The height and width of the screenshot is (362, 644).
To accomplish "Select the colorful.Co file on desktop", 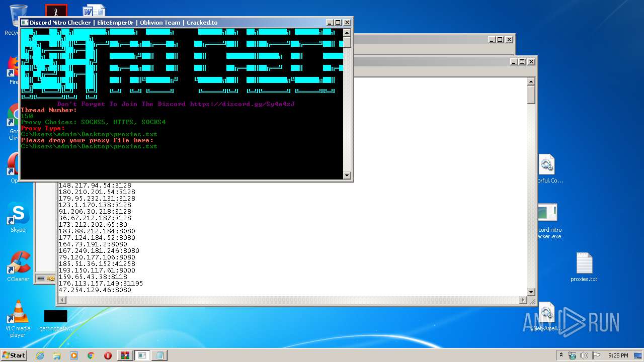I will 547,169.
